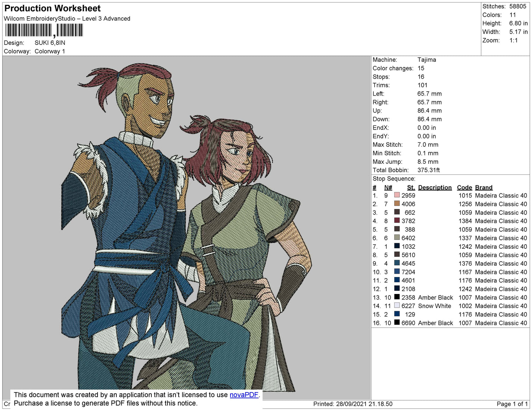Click the "N#" column header

388,187
